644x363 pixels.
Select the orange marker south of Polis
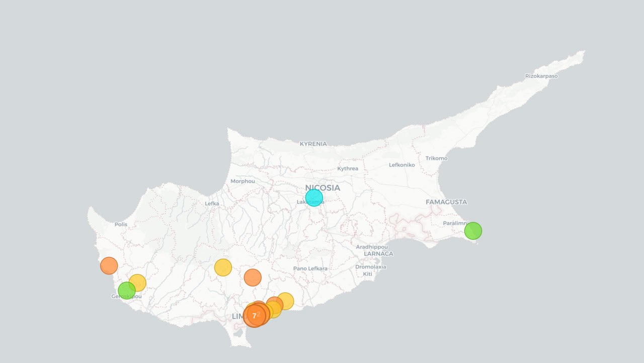(x=109, y=265)
